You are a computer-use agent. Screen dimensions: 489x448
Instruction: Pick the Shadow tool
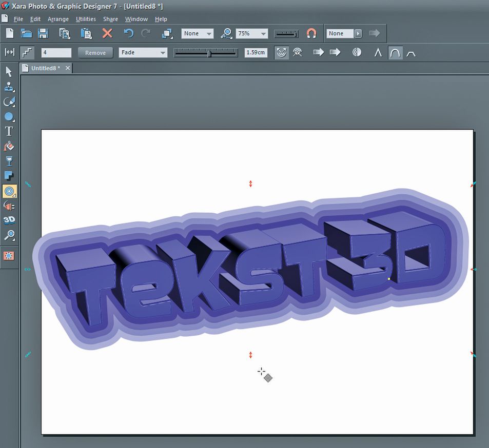pyautogui.click(x=9, y=176)
